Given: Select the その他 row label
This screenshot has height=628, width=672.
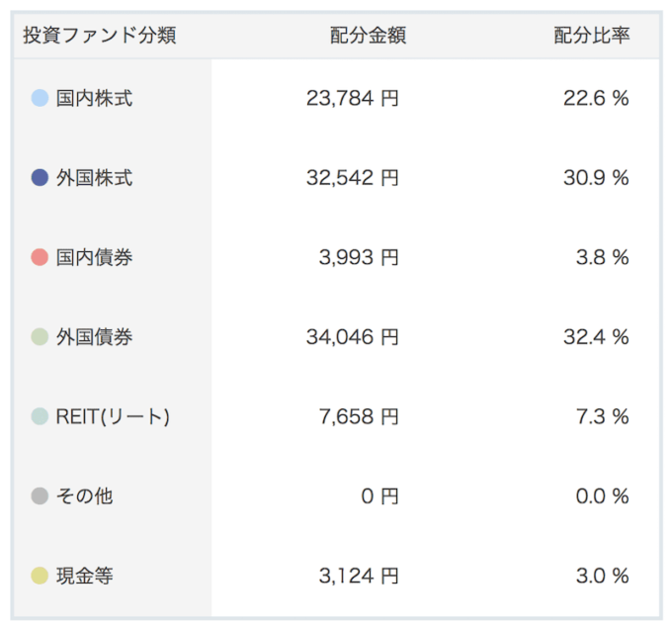Looking at the screenshot, I should point(84,496).
